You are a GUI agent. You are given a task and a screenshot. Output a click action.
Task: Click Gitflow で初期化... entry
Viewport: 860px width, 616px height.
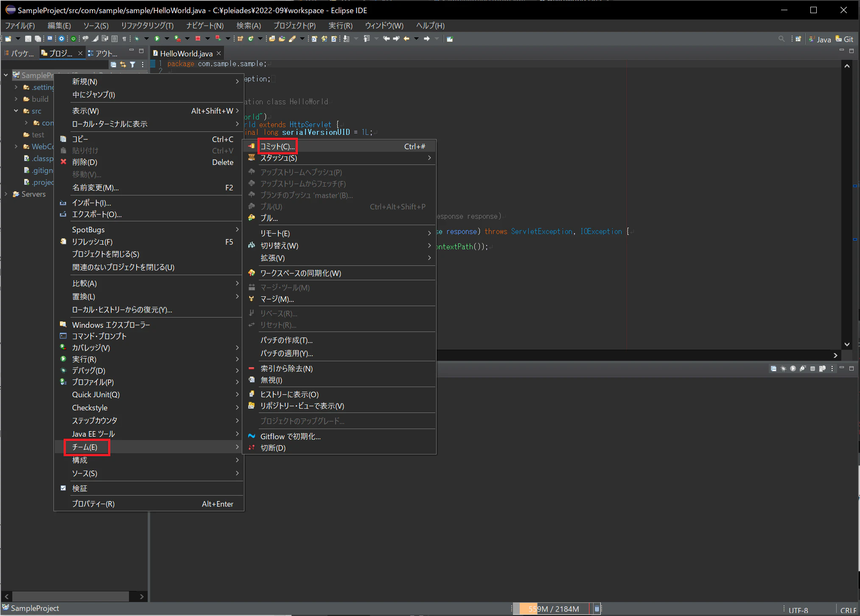pyautogui.click(x=339, y=436)
